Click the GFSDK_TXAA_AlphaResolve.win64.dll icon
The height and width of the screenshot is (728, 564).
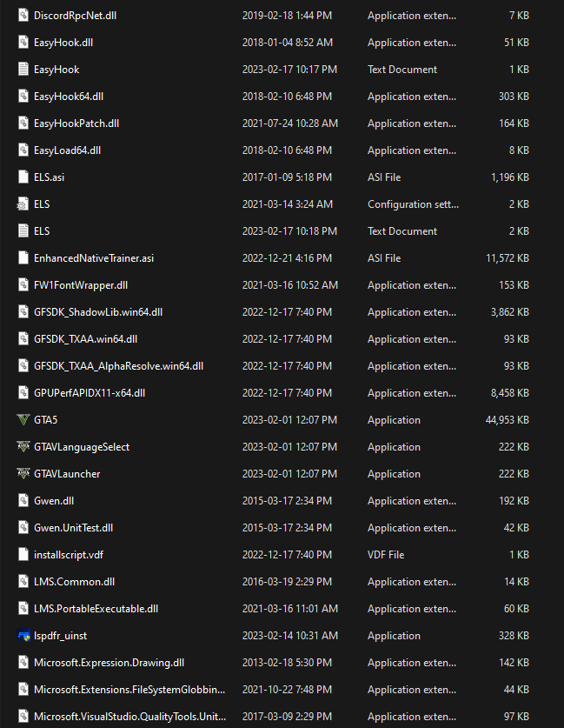(x=23, y=365)
